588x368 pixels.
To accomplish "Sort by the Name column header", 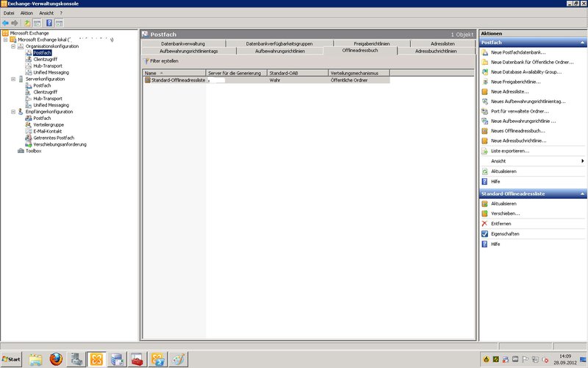I will click(174, 73).
